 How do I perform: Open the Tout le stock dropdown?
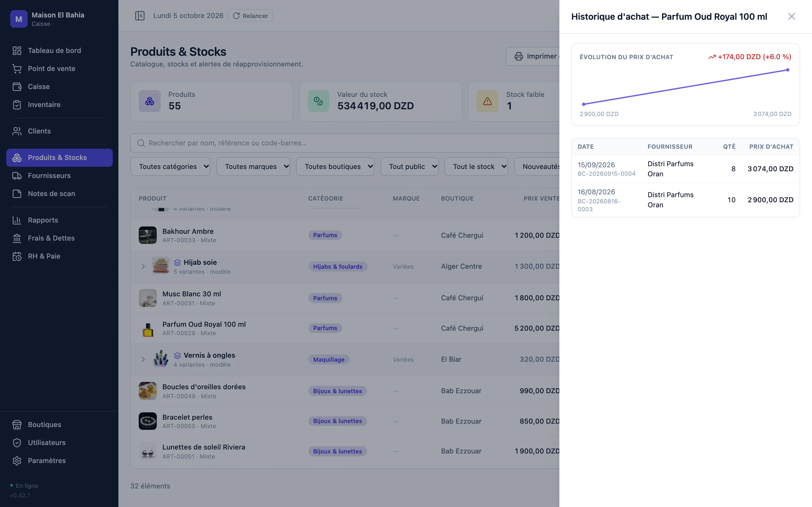pos(476,167)
